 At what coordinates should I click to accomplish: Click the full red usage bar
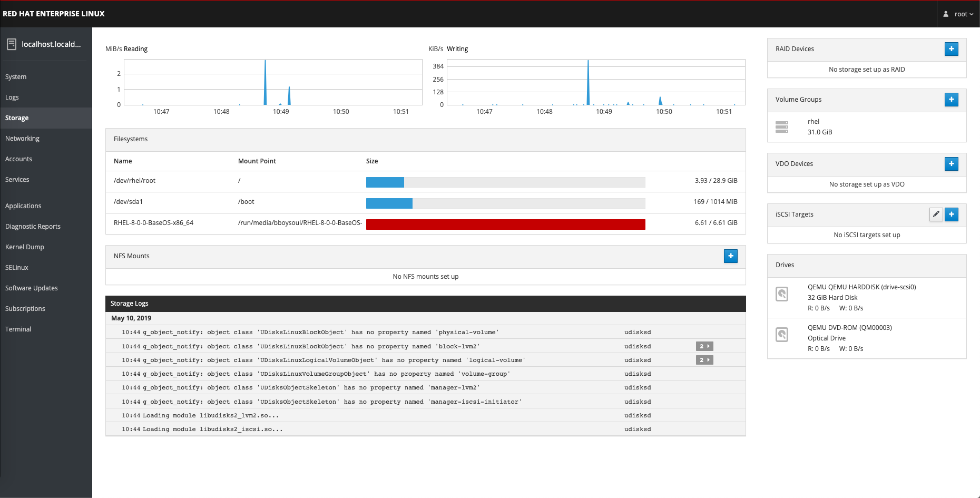coord(505,224)
